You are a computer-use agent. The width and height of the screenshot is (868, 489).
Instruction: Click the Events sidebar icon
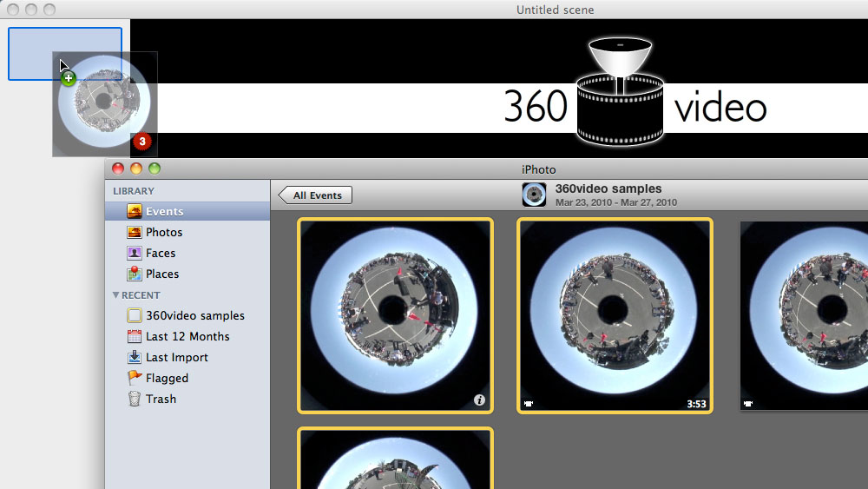pyautogui.click(x=135, y=211)
